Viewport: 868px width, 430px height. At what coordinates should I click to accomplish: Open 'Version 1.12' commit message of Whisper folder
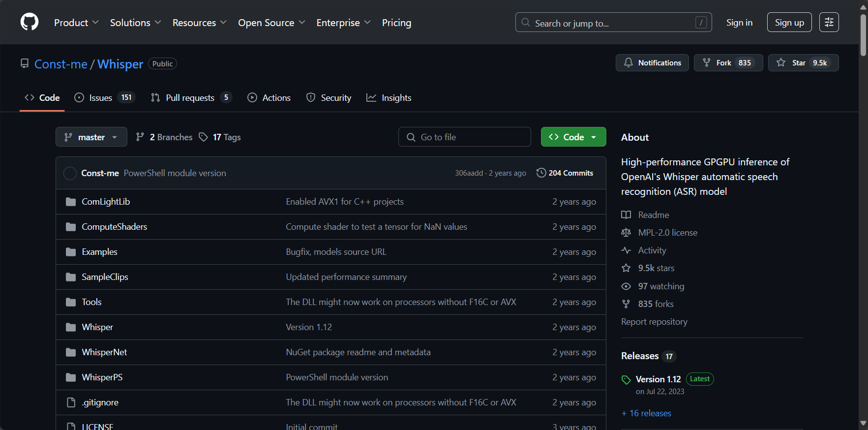pyautogui.click(x=309, y=327)
